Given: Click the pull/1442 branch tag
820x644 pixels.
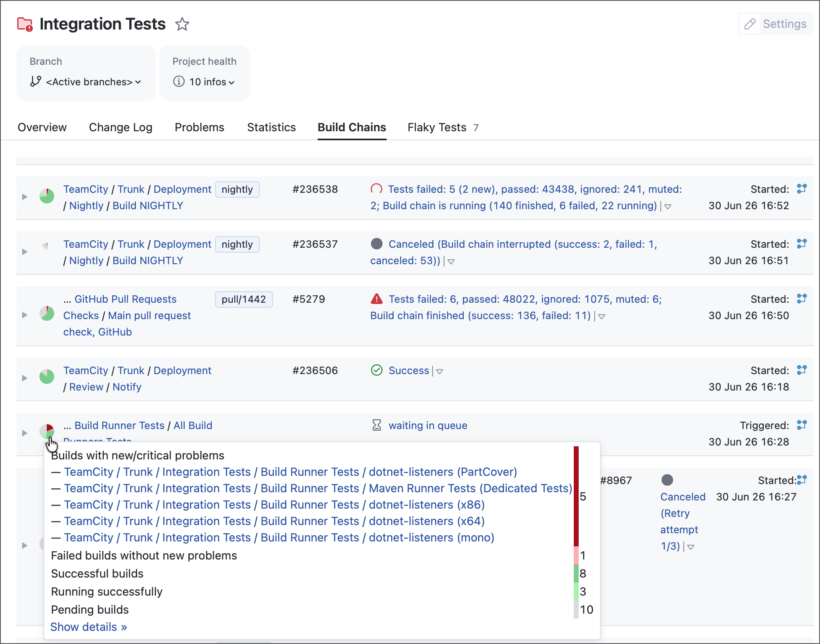Looking at the screenshot, I should [244, 299].
